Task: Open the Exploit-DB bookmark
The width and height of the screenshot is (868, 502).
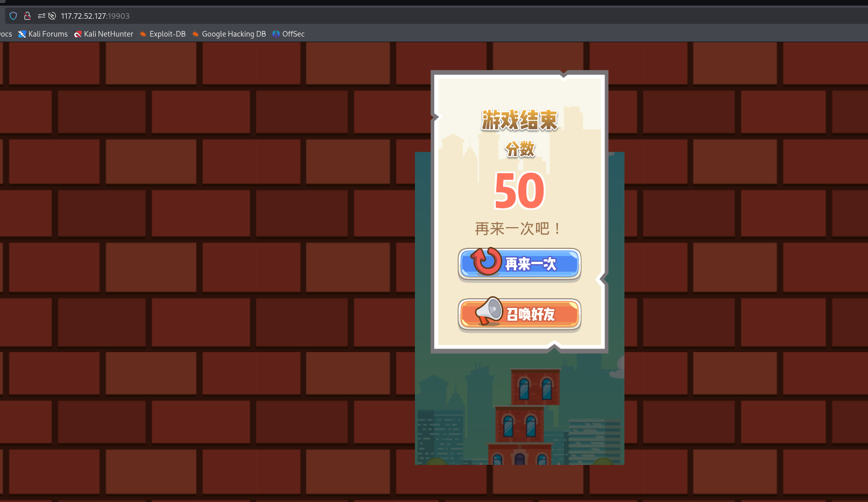Action: click(163, 34)
